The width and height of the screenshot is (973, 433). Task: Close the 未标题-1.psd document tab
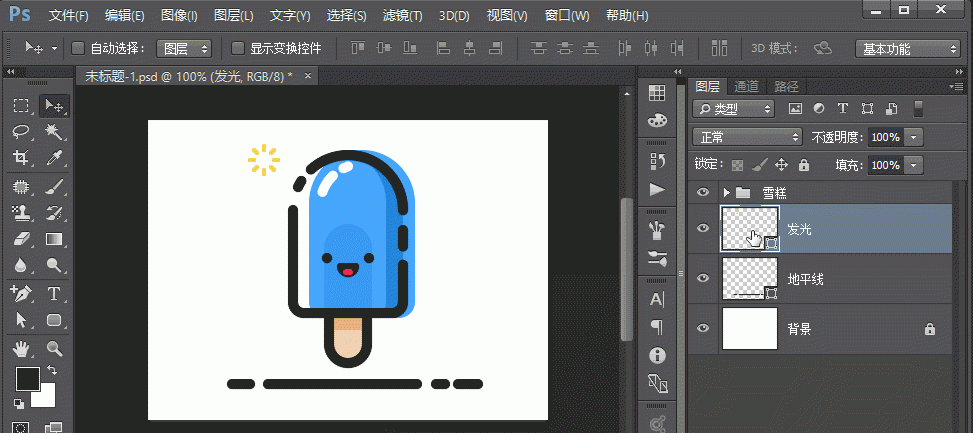(x=307, y=76)
